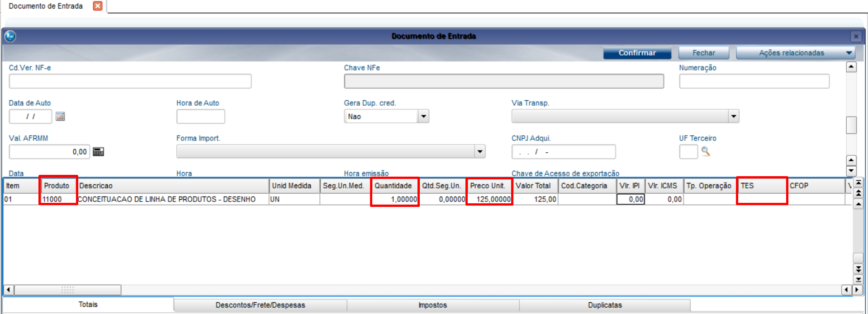Click the grid horizontal scrollbar thumb
868x314 pixels.
click(x=68, y=290)
